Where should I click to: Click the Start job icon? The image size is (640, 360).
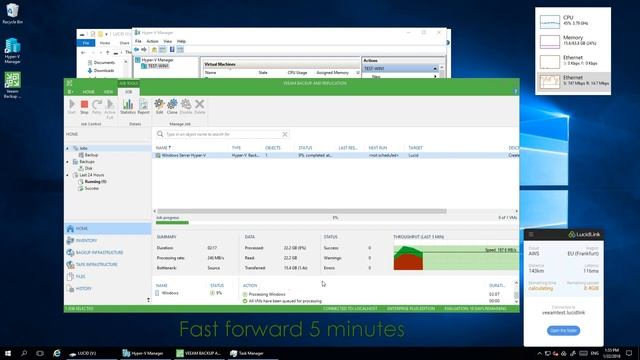[x=71, y=107]
